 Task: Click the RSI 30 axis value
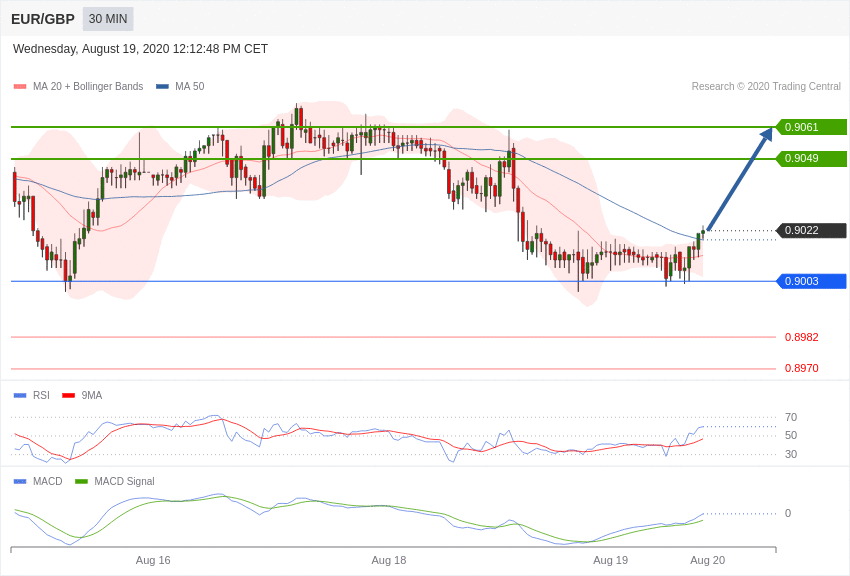coord(791,454)
